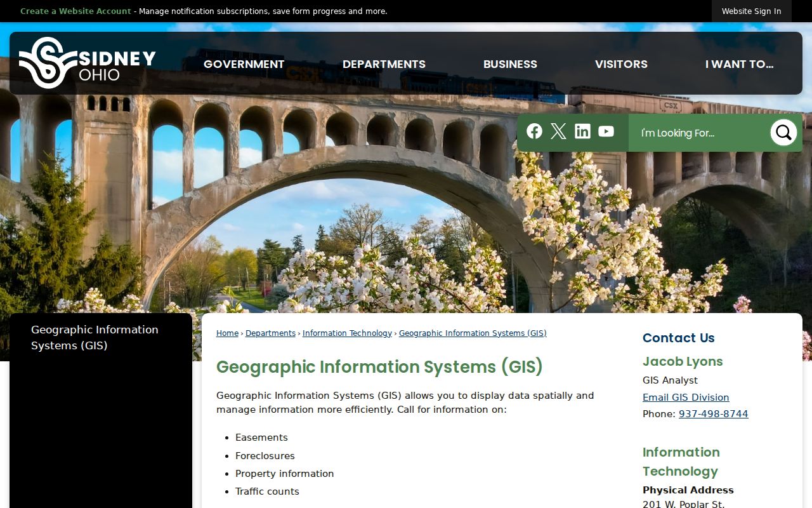This screenshot has height=508, width=812.
Task: Click the I'm Looking For search field
Action: point(698,133)
